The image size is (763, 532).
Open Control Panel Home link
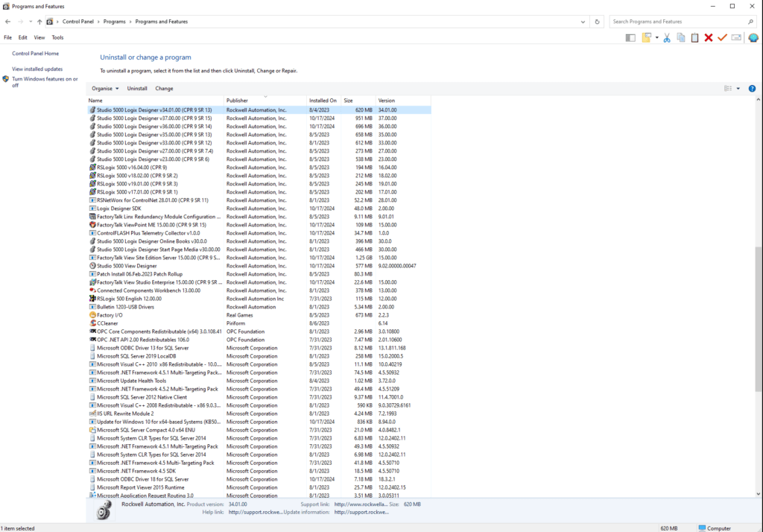coord(35,54)
